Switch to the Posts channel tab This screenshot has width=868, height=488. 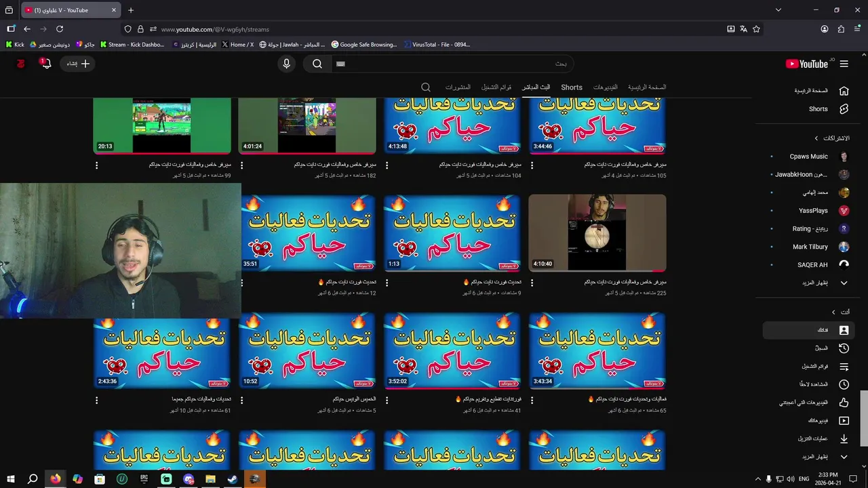(458, 87)
